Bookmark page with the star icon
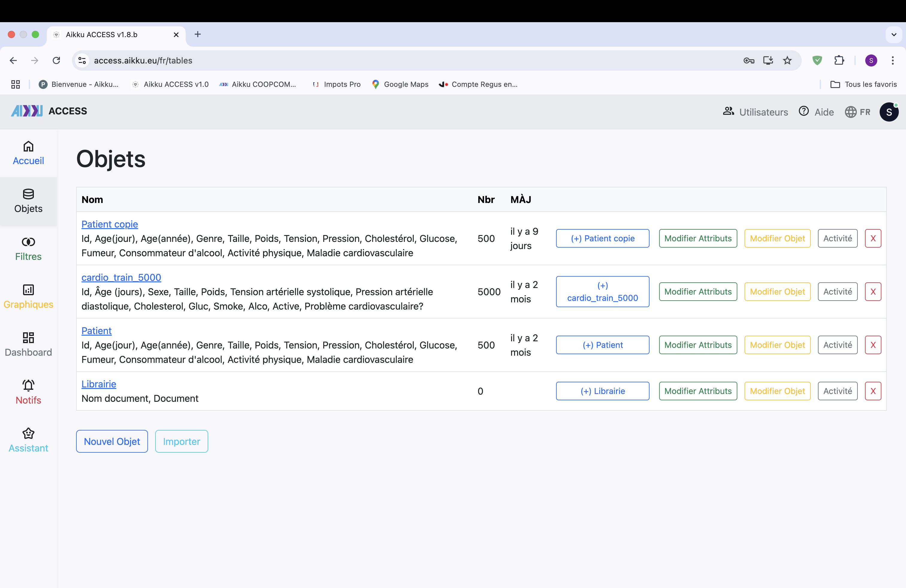 point(787,60)
